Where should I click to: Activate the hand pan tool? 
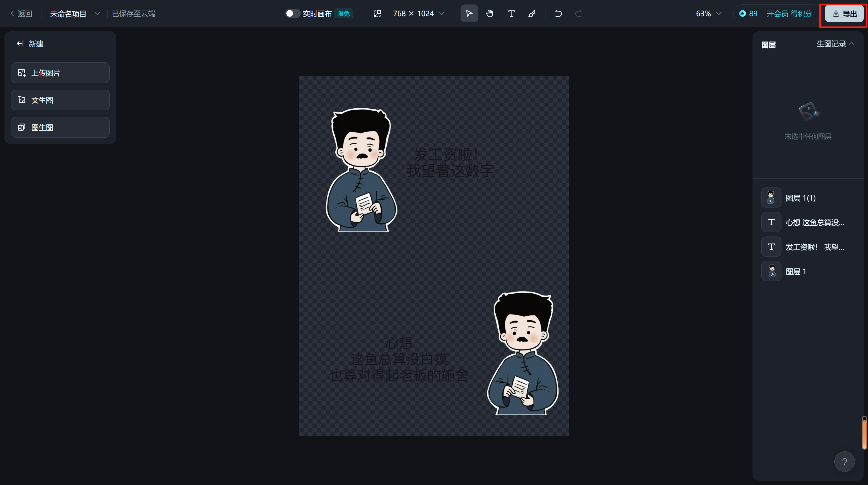tap(490, 13)
